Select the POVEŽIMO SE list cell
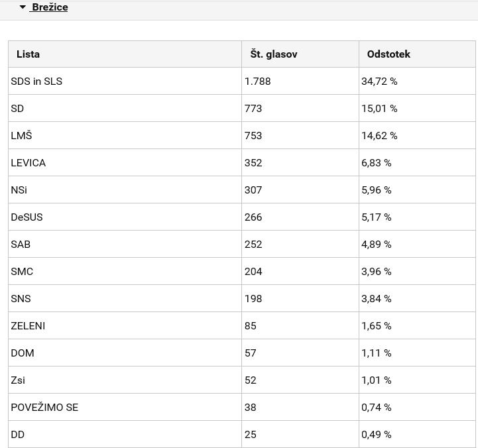 [125, 407]
